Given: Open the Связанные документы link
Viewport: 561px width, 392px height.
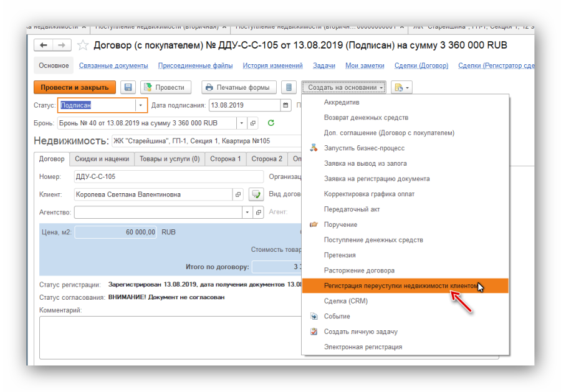Looking at the screenshot, I should (113, 65).
